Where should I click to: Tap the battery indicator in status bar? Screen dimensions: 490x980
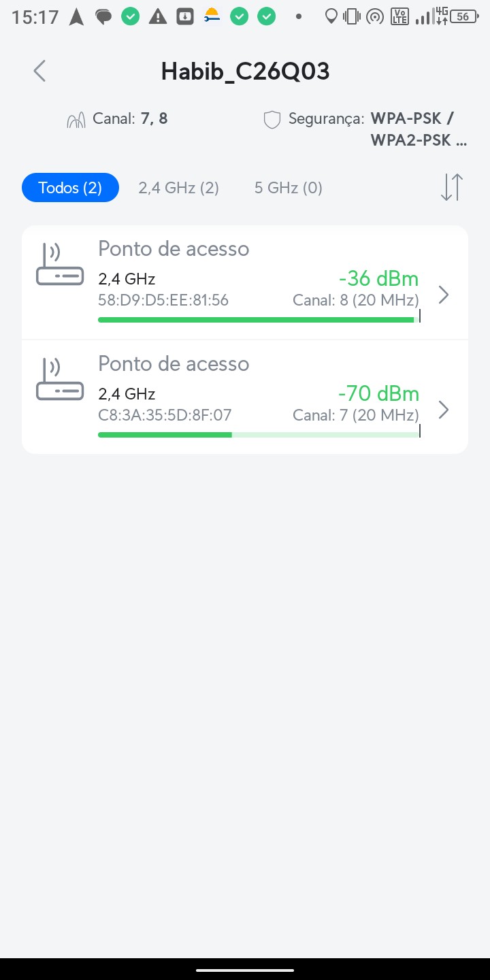coord(463,16)
